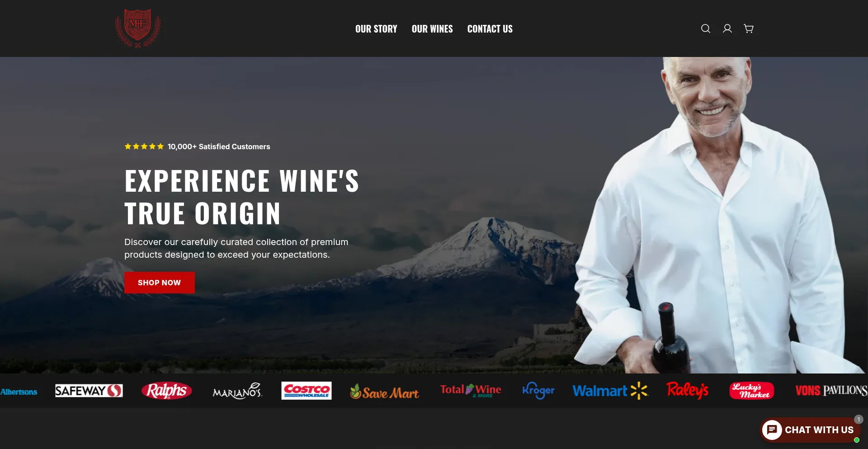The height and width of the screenshot is (449, 868).
Task: Open the Our Story menu item
Action: click(x=376, y=29)
